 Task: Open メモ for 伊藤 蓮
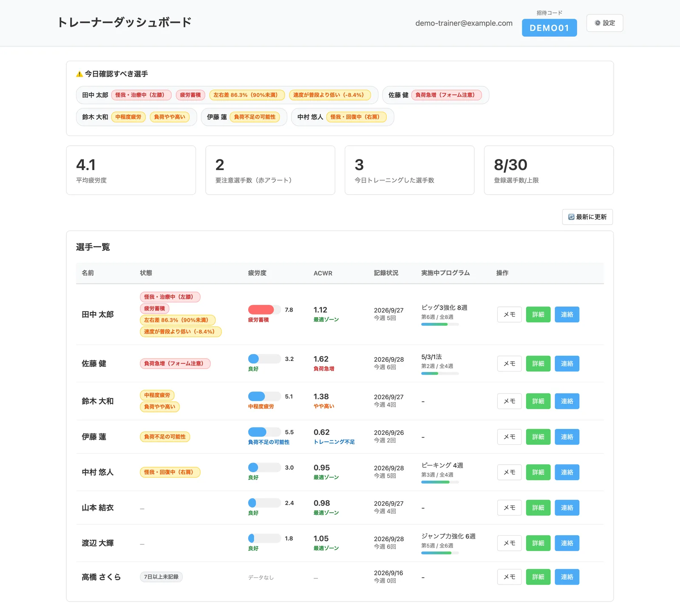pyautogui.click(x=509, y=437)
